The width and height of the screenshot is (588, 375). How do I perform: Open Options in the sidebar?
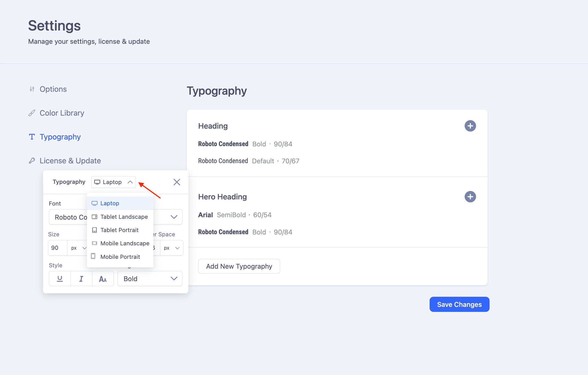[53, 89]
